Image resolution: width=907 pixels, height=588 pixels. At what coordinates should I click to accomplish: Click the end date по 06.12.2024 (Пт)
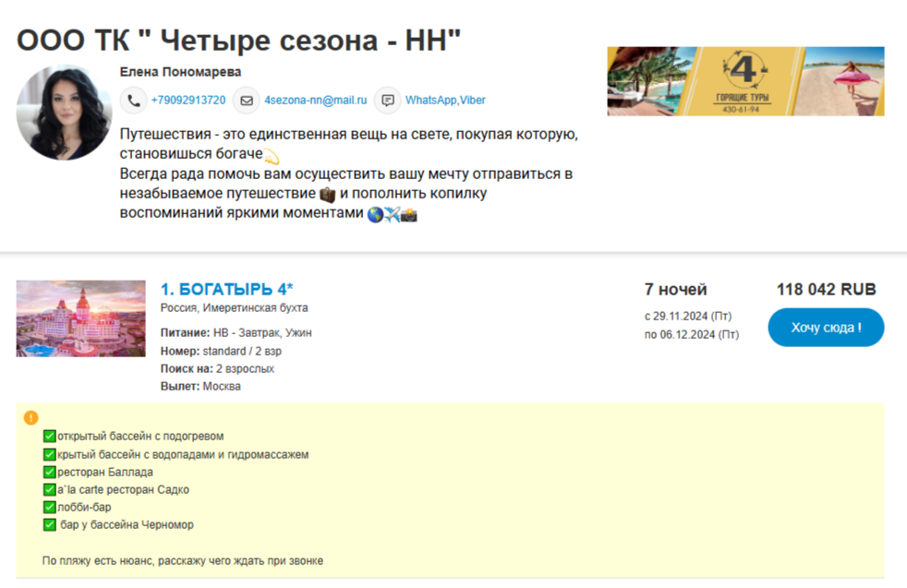(692, 335)
